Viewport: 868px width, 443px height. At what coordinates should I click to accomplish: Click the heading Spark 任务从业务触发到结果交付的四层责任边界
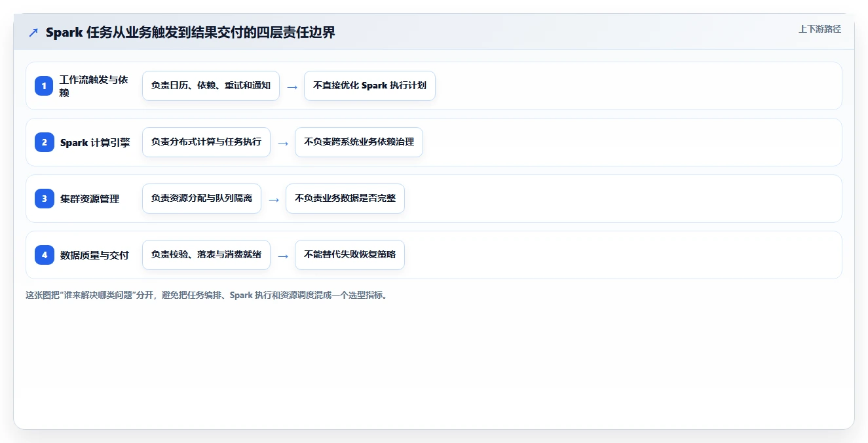(x=191, y=32)
